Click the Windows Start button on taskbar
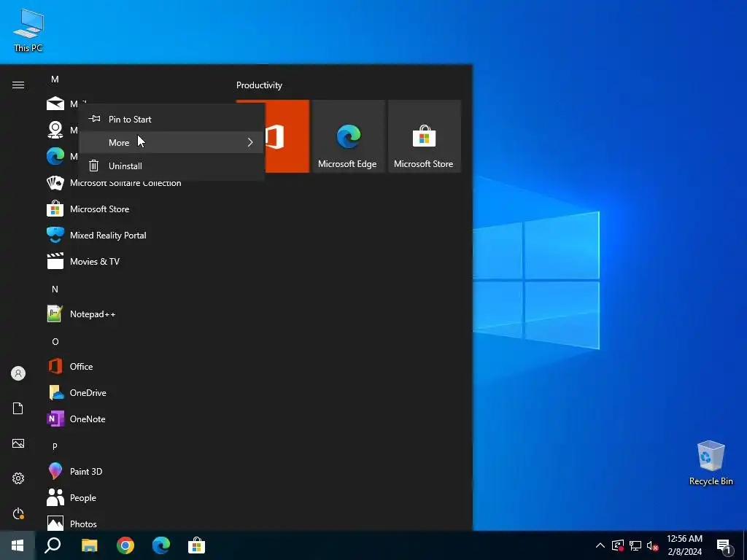This screenshot has height=560, width=747. pos(18,545)
